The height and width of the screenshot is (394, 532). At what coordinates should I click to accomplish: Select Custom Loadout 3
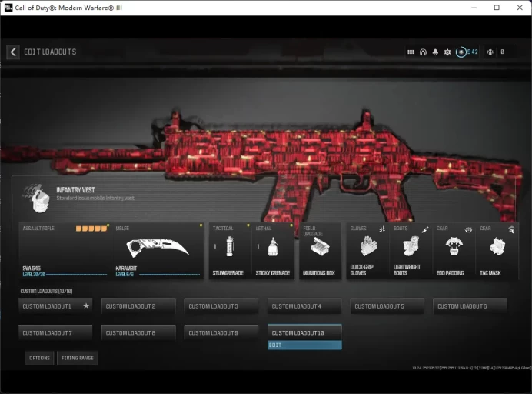point(221,306)
